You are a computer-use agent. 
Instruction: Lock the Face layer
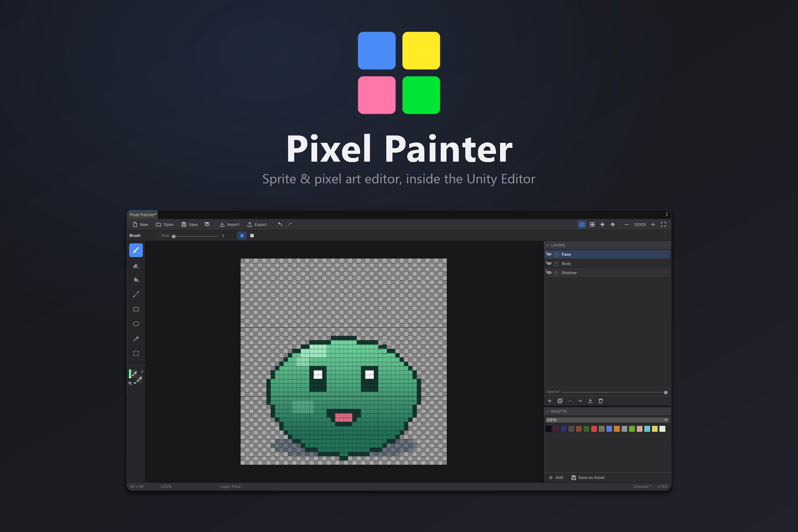(x=556, y=255)
